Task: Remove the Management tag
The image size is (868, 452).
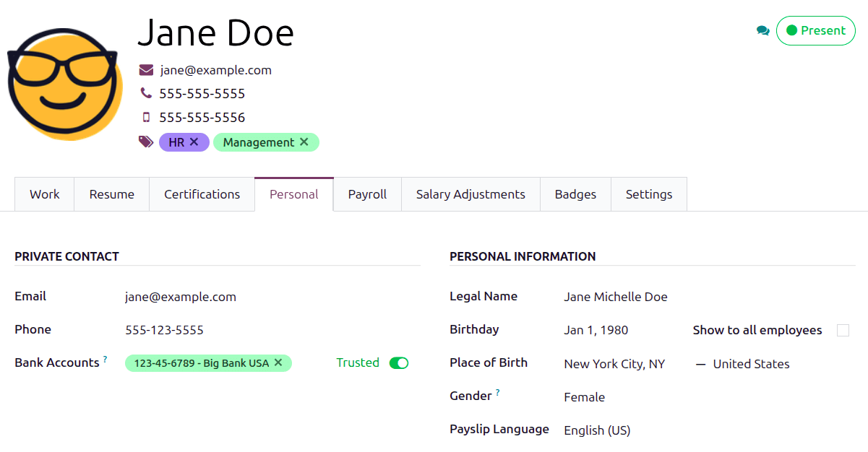Action: [x=304, y=142]
